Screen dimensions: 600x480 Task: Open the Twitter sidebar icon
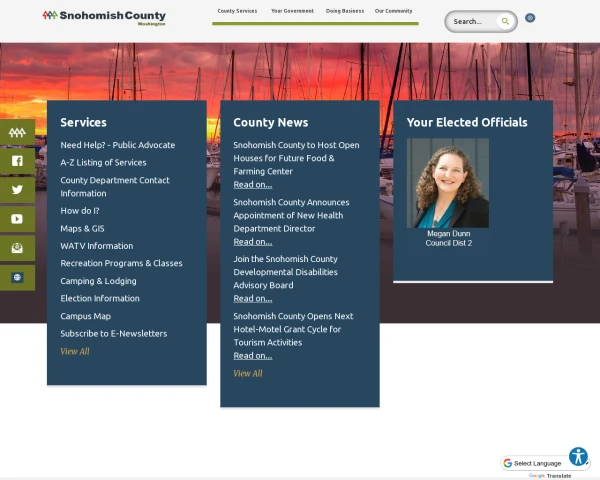point(17,190)
